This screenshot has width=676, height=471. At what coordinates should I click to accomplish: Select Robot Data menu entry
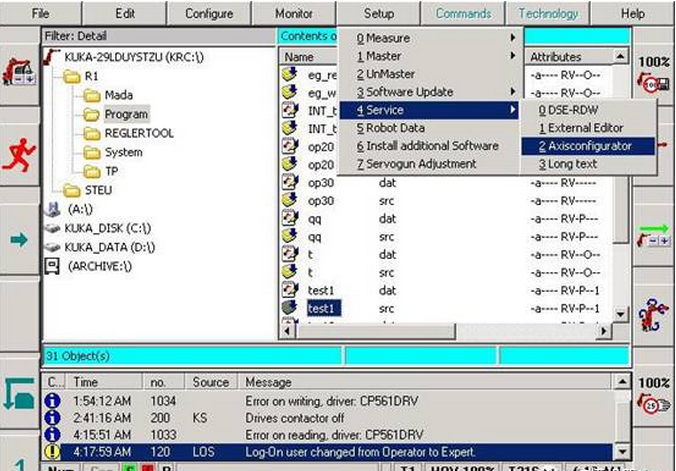(x=431, y=128)
